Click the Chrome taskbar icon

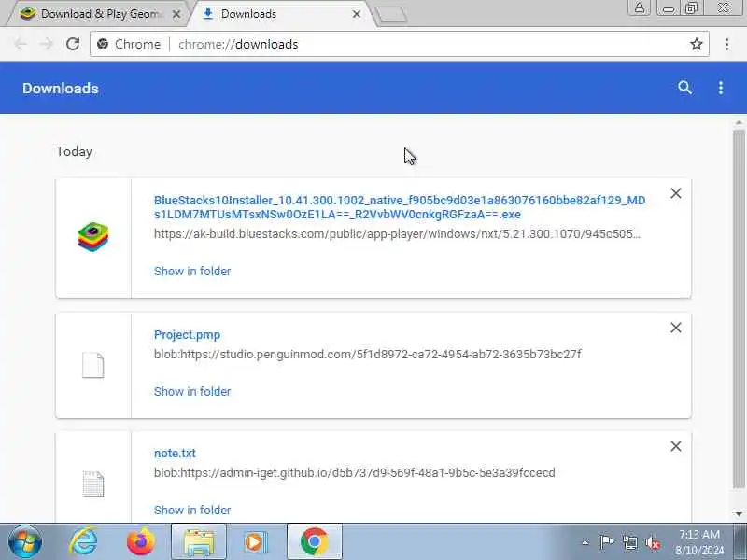coord(315,542)
